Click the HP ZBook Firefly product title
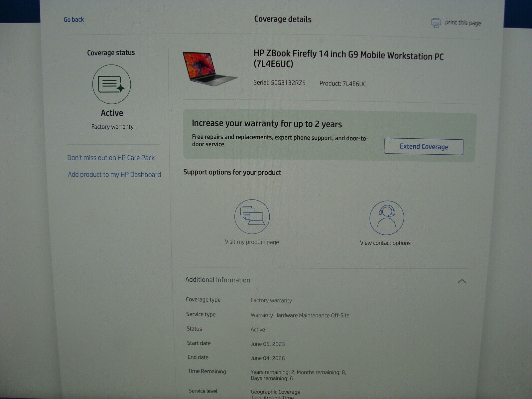Image resolution: width=532 pixels, height=399 pixels. pos(348,59)
